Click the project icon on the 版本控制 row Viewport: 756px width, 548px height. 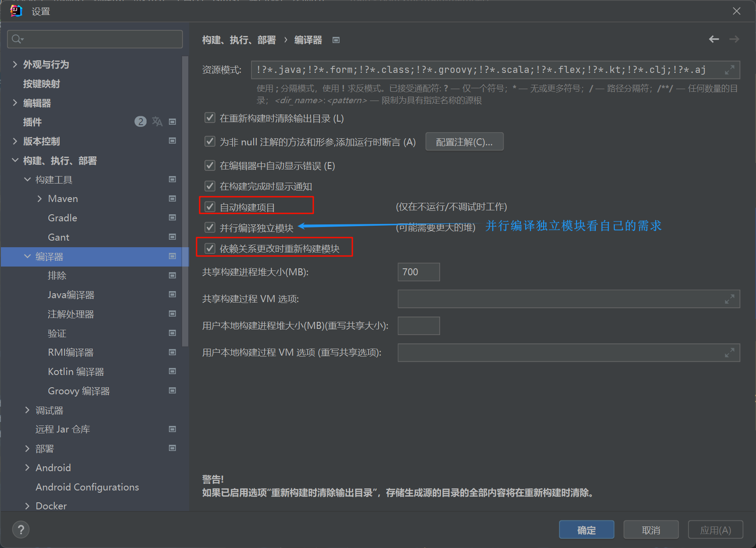[172, 141]
